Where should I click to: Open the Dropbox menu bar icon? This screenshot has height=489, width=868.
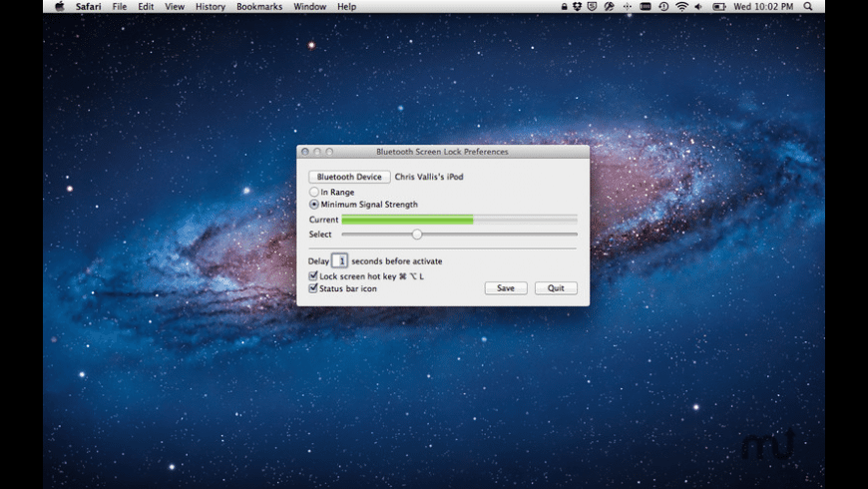click(578, 7)
